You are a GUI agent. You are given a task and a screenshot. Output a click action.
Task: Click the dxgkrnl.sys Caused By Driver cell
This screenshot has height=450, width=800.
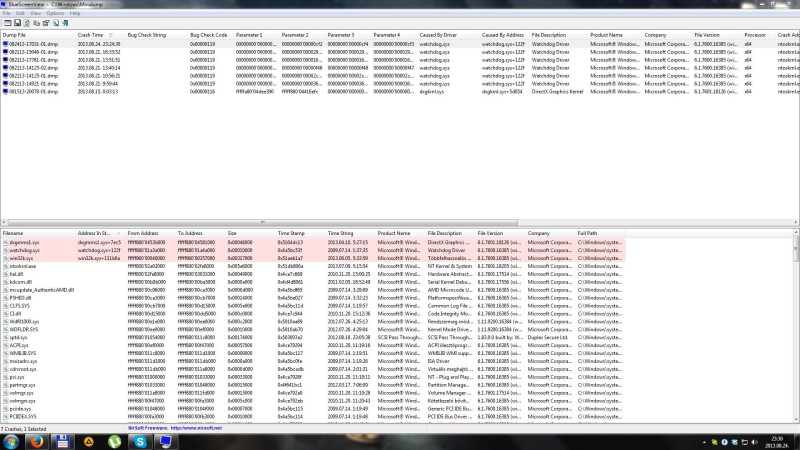point(432,91)
